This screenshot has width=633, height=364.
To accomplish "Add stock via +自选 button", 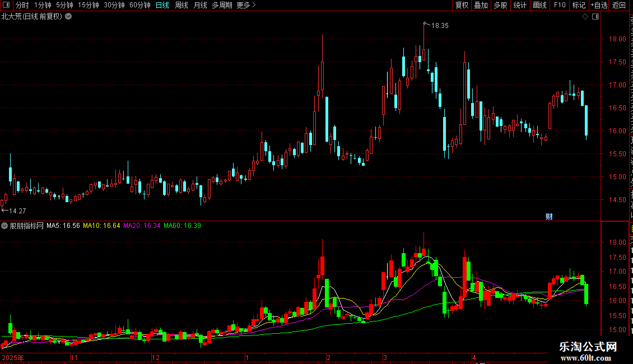I will [599, 5].
